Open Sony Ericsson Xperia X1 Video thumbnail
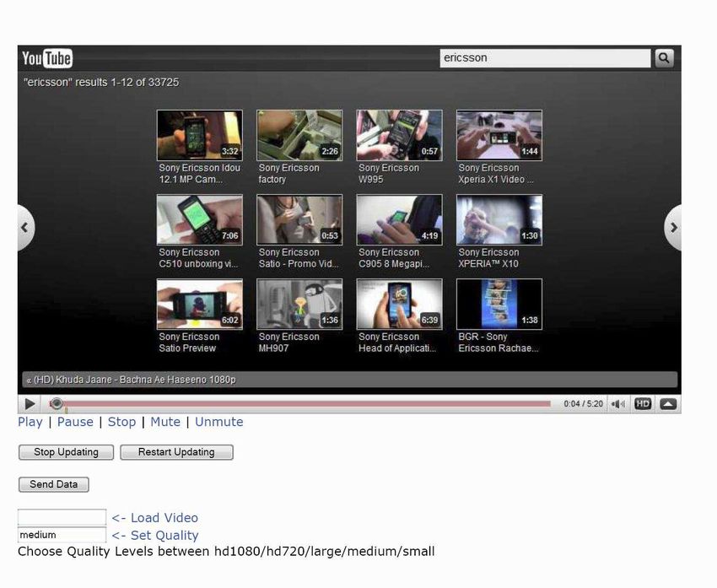717x588 pixels. click(499, 135)
